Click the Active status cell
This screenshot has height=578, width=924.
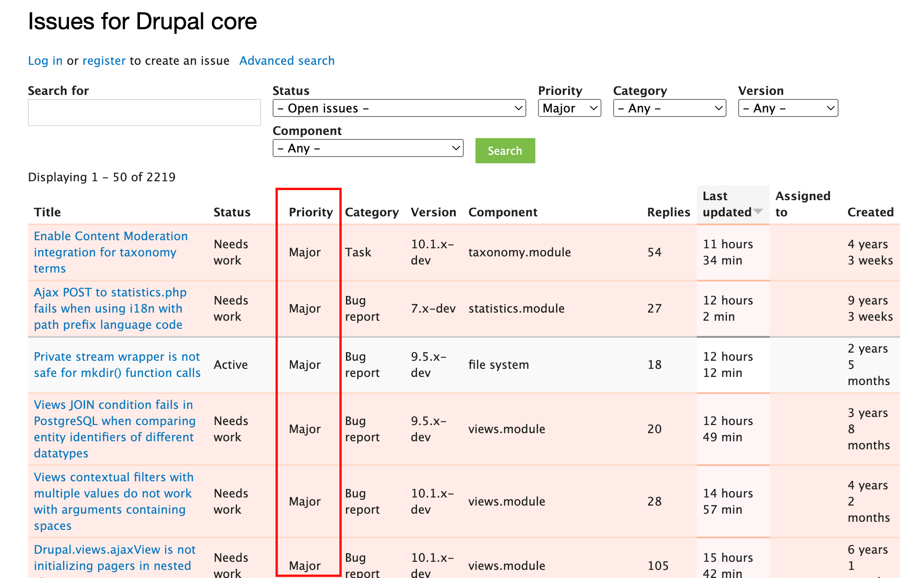click(230, 365)
